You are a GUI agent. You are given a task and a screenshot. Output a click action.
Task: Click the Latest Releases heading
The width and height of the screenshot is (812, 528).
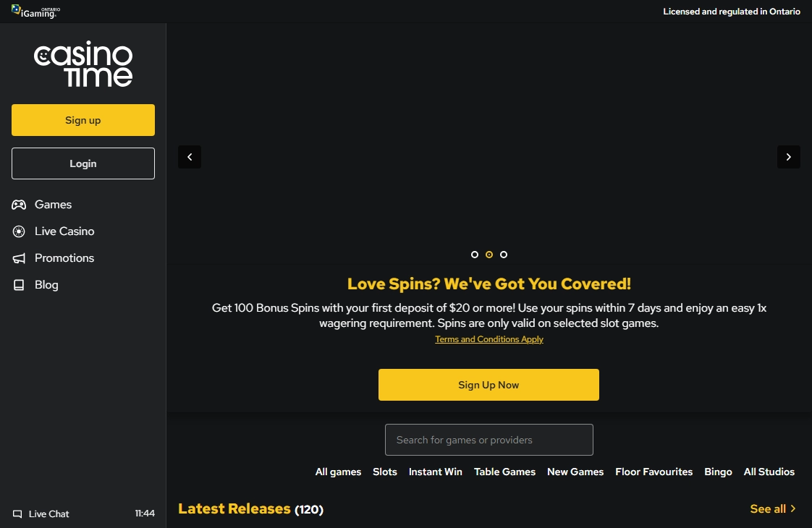(234, 509)
